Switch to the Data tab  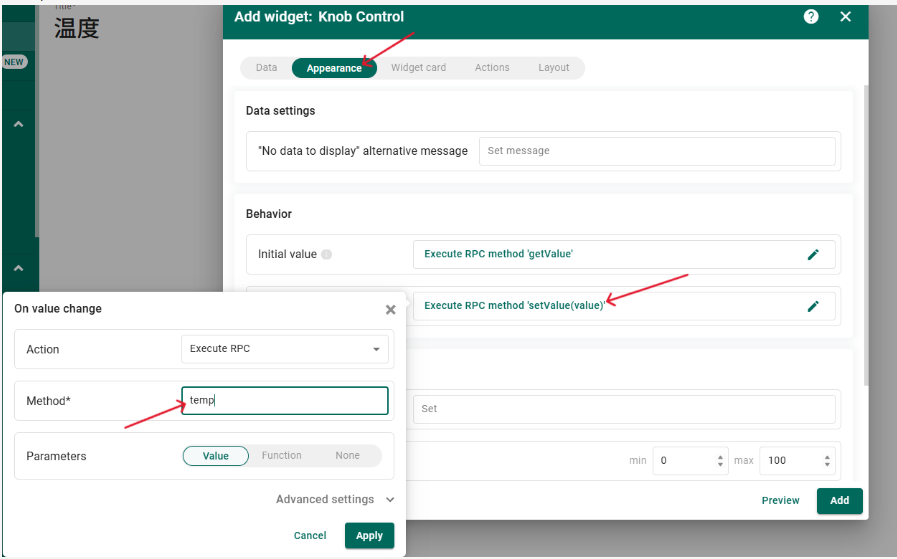(266, 68)
